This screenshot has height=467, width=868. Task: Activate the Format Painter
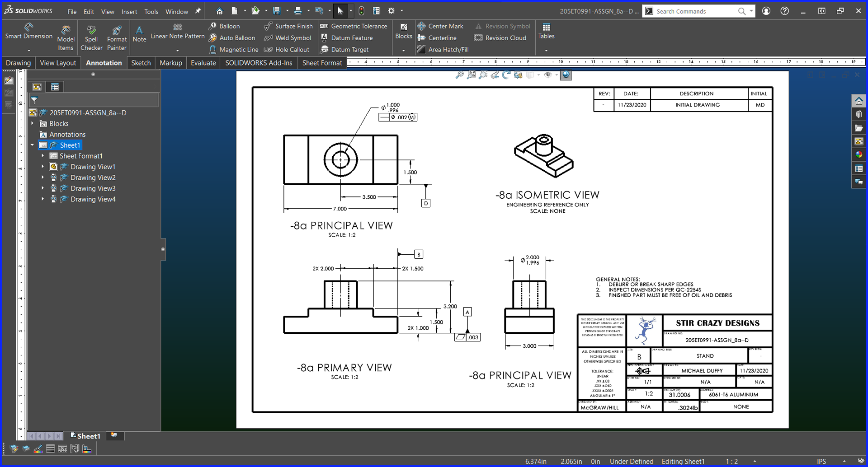117,38
